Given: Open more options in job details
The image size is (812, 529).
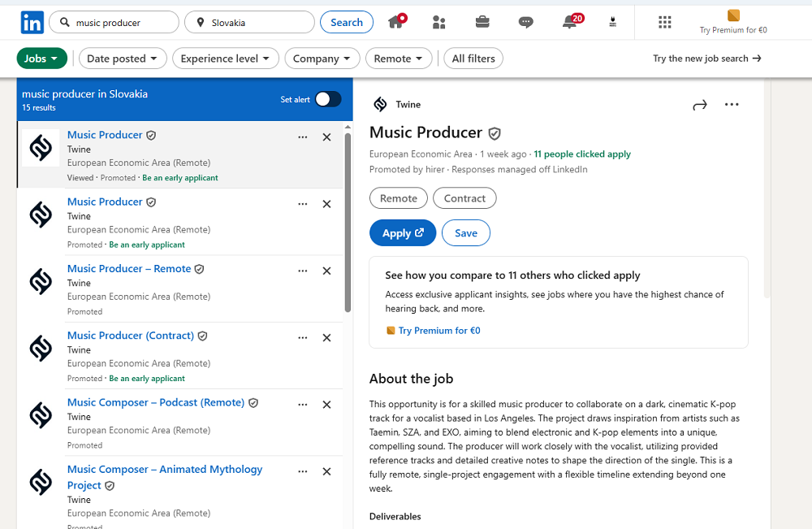Looking at the screenshot, I should click(x=732, y=105).
